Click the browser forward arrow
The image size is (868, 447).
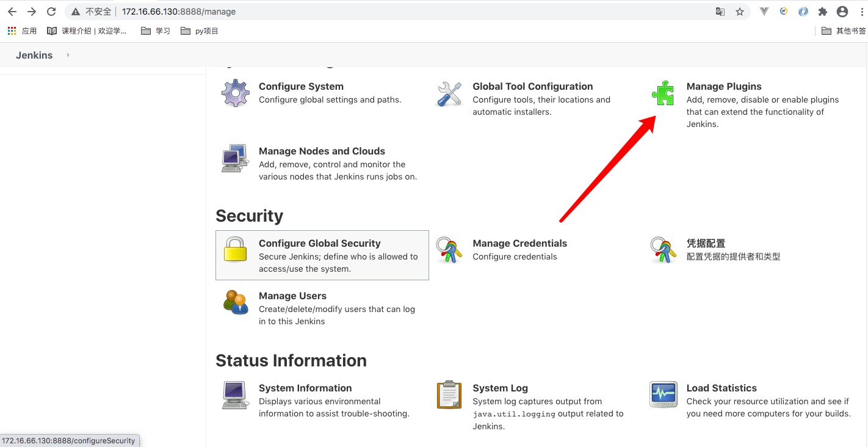tap(32, 12)
